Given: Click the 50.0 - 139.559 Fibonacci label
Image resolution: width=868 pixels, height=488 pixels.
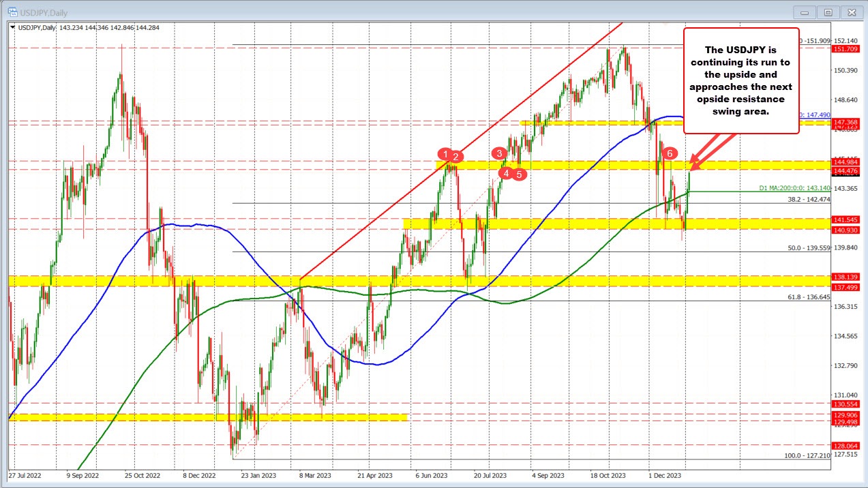Looking at the screenshot, I should [x=809, y=248].
